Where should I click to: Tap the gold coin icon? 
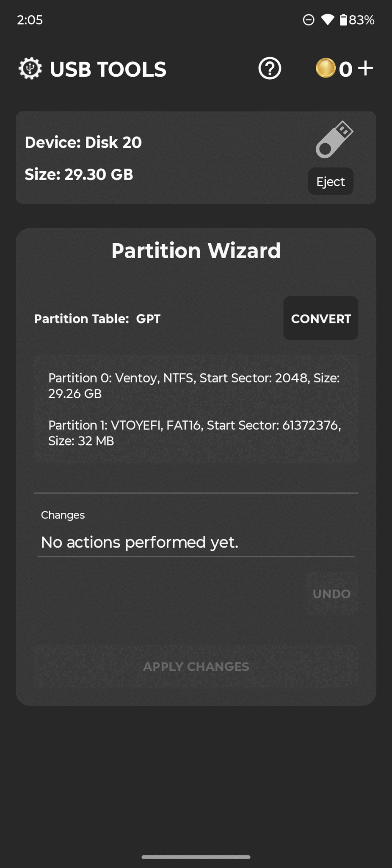point(326,68)
